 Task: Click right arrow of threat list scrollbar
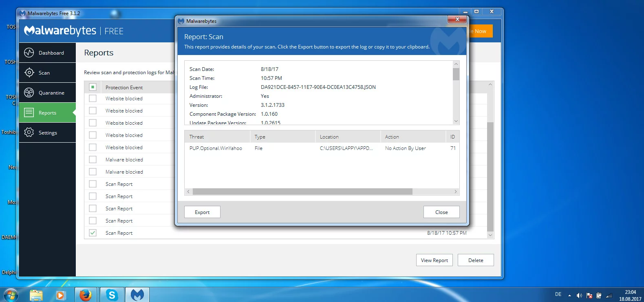455,192
